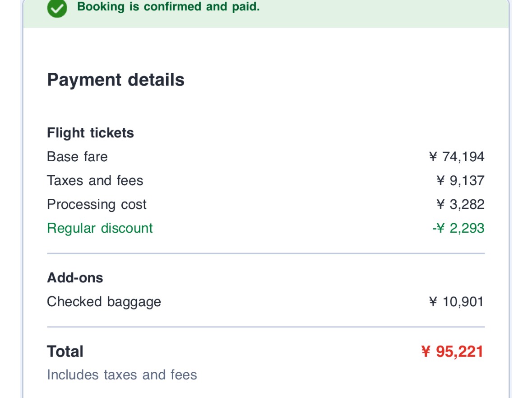
Task: Select the bold Total label
Action: pos(65,351)
